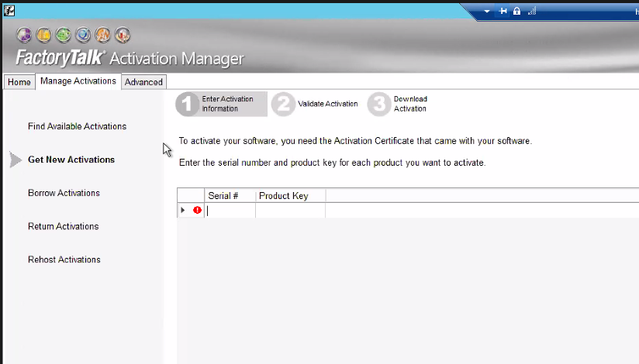Click the signal strength bars icon

[532, 11]
